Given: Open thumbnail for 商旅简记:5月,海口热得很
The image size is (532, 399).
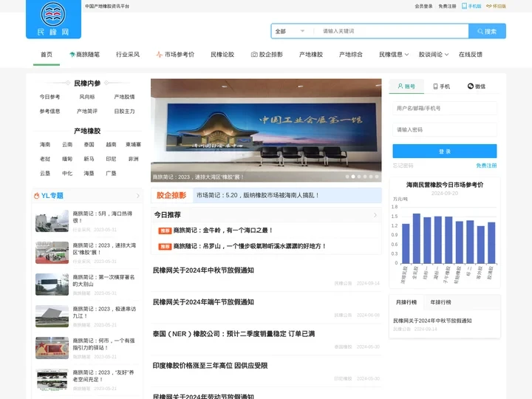Looking at the screenshot, I should click(x=52, y=221).
